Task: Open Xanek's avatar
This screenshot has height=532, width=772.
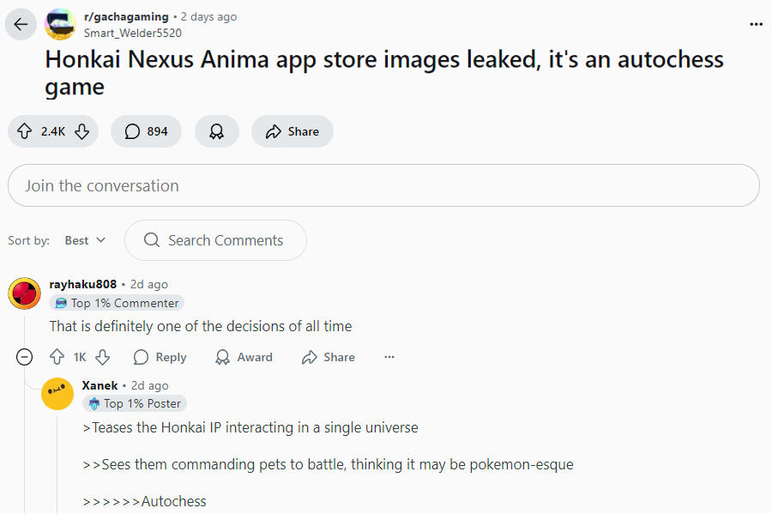Action: click(x=57, y=394)
